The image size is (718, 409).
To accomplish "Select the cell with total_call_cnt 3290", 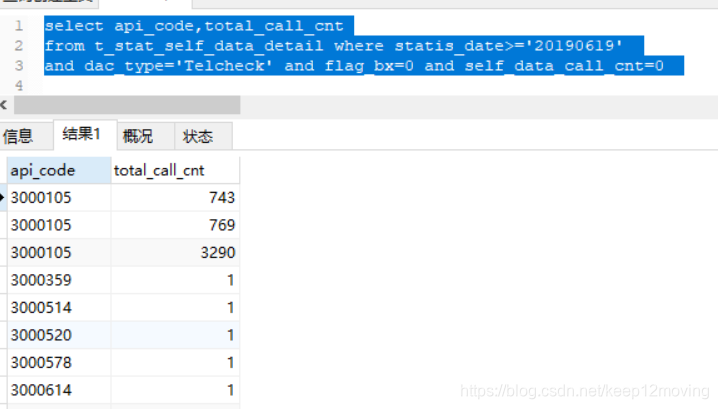I will pyautogui.click(x=175, y=253).
